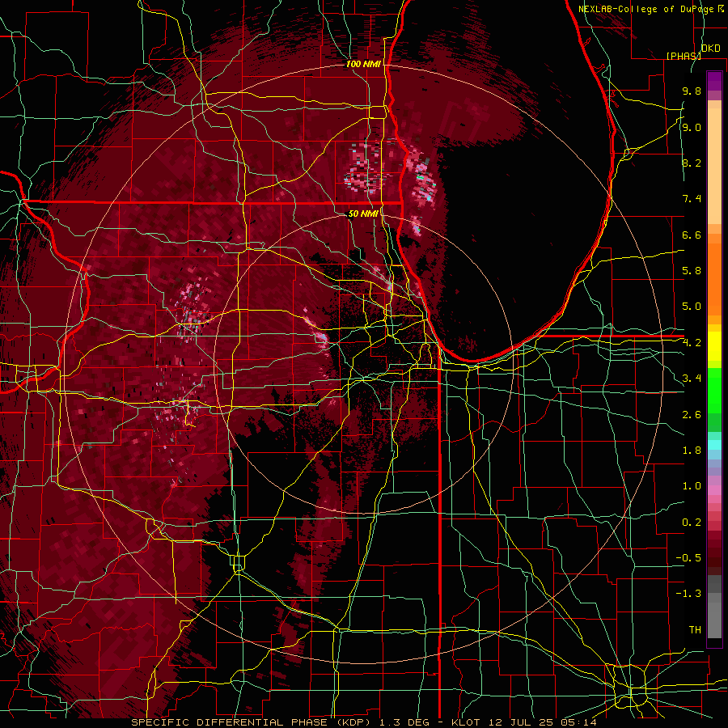Pick the orange segment of the color bar

pyautogui.click(x=714, y=278)
